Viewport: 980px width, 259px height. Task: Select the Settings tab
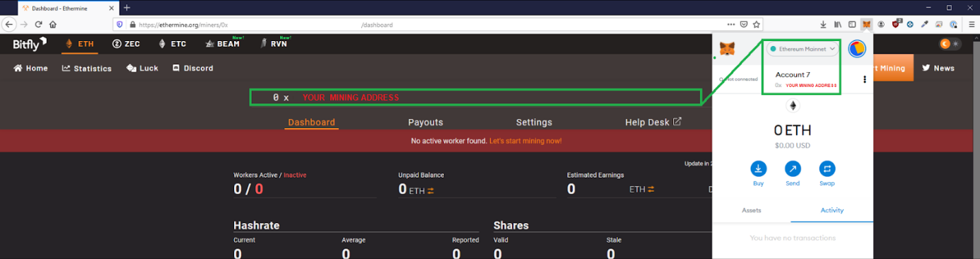coord(534,122)
